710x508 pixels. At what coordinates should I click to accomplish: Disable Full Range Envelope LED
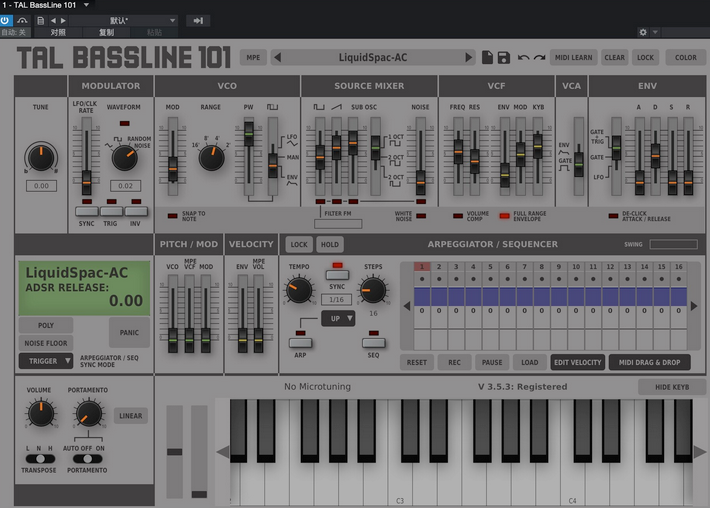coord(504,216)
